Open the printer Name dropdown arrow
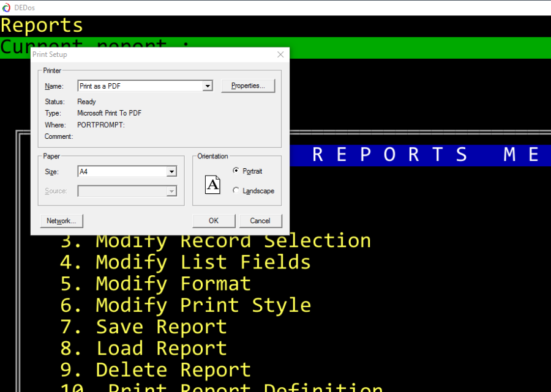551x392 pixels. [x=208, y=86]
